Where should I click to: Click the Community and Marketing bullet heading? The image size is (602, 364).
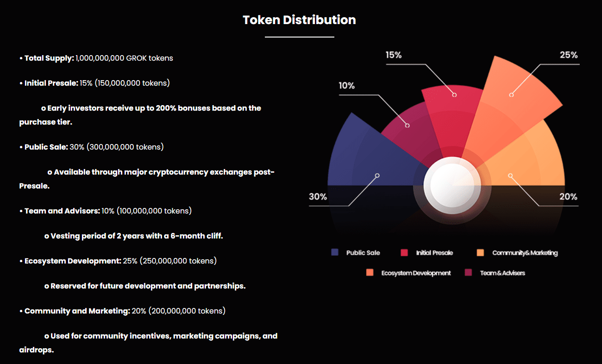(77, 311)
